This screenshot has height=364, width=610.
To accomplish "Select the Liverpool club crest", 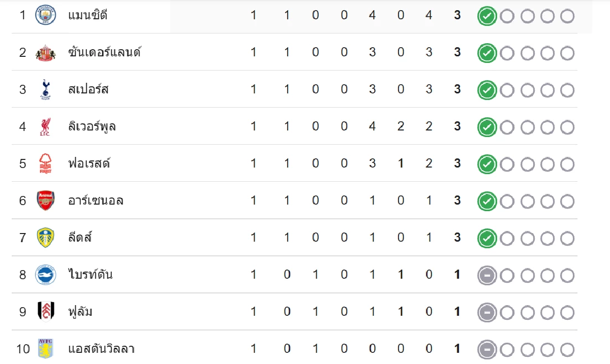I will (x=45, y=126).
